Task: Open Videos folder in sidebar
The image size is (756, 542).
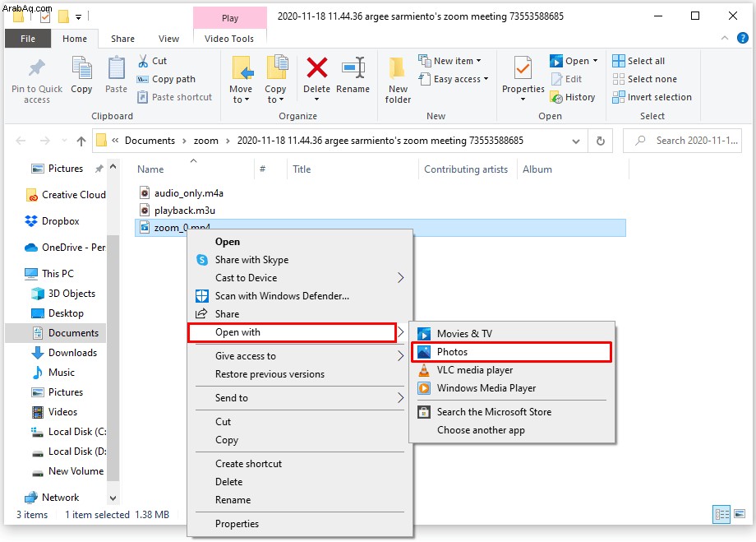Action: 54,412
